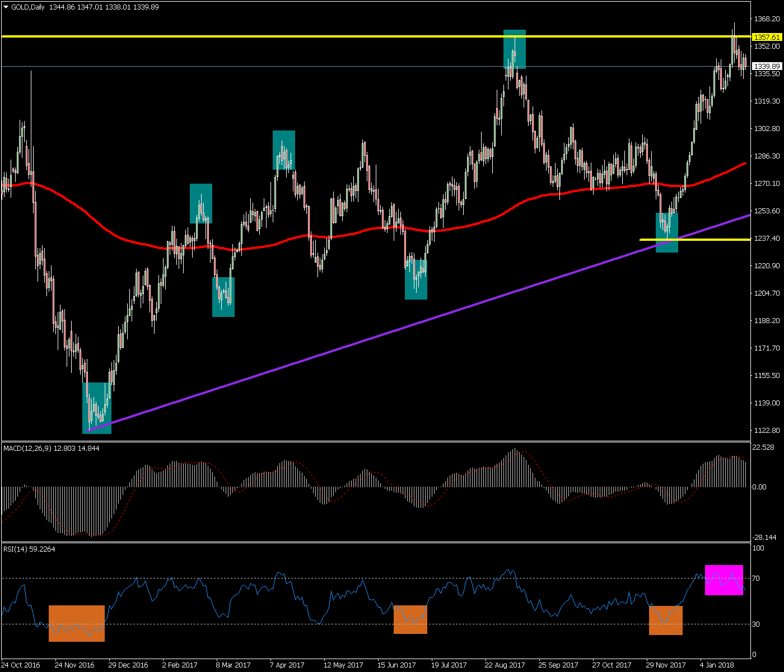Select the teal rectangle at the April 2017 high
The width and height of the screenshot is (784, 672).
pyautogui.click(x=283, y=150)
